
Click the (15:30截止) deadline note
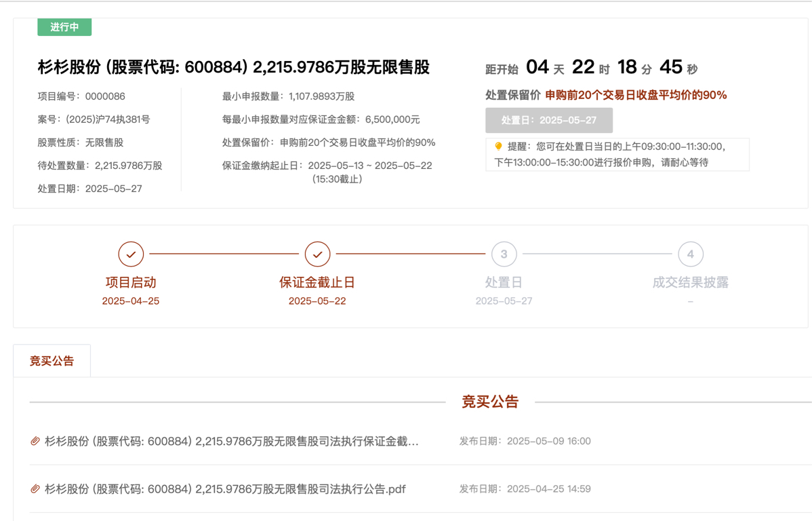pyautogui.click(x=337, y=179)
